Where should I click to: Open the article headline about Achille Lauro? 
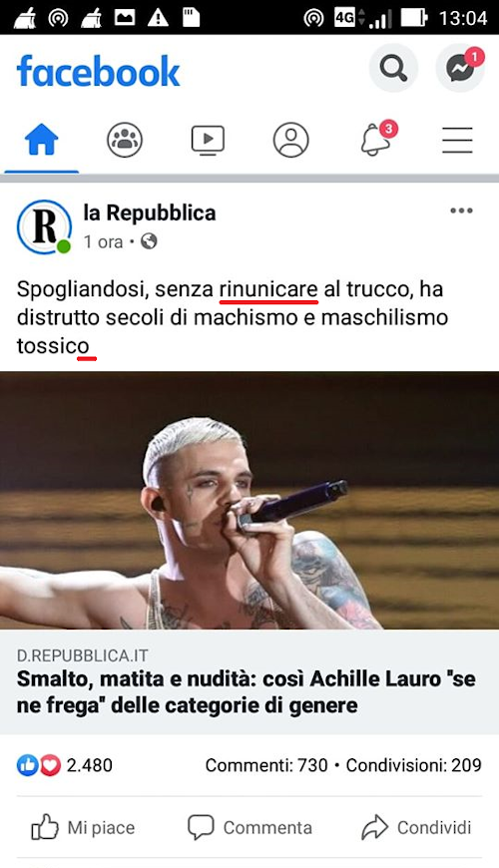pos(247,692)
